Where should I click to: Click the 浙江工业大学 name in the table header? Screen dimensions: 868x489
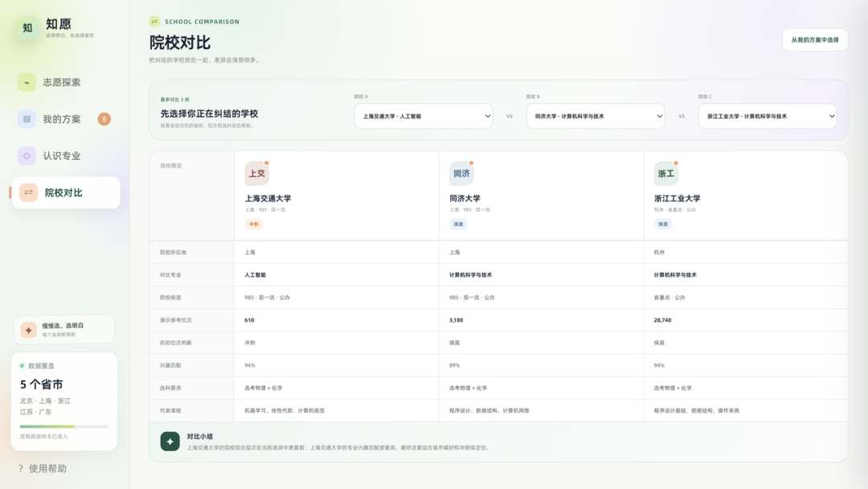tap(677, 199)
